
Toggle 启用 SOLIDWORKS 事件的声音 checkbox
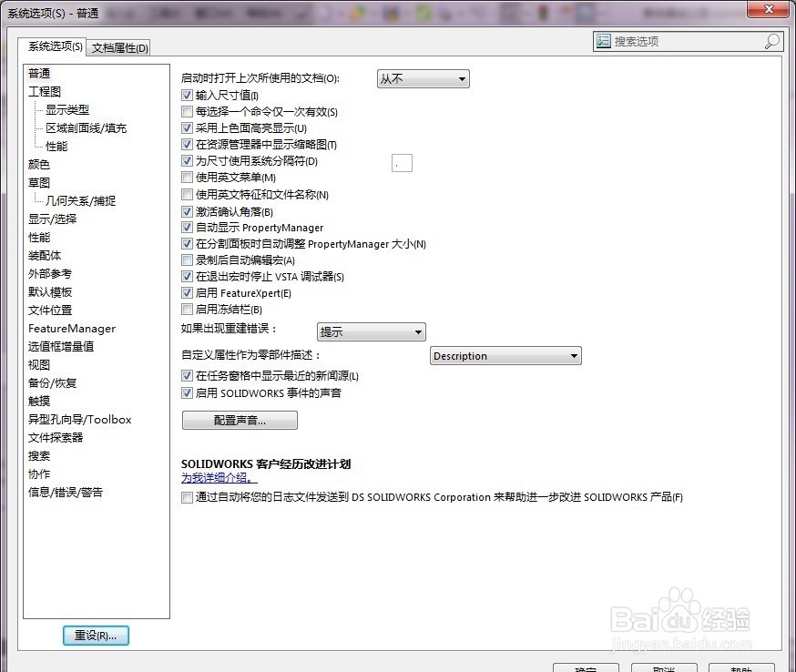tap(187, 392)
